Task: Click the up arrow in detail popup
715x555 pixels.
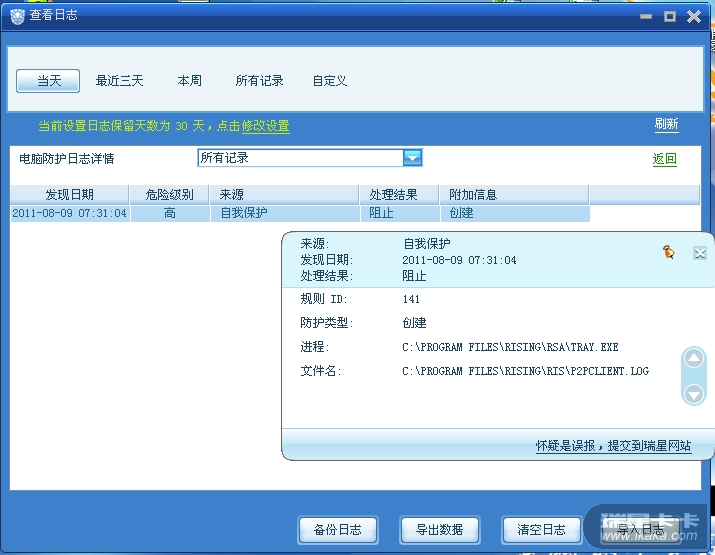Action: [x=694, y=358]
